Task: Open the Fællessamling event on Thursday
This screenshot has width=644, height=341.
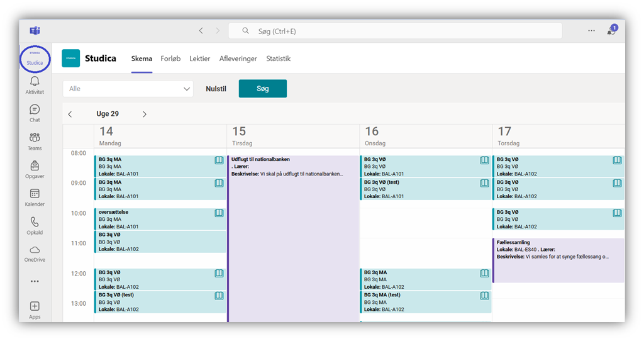Action: (558, 260)
